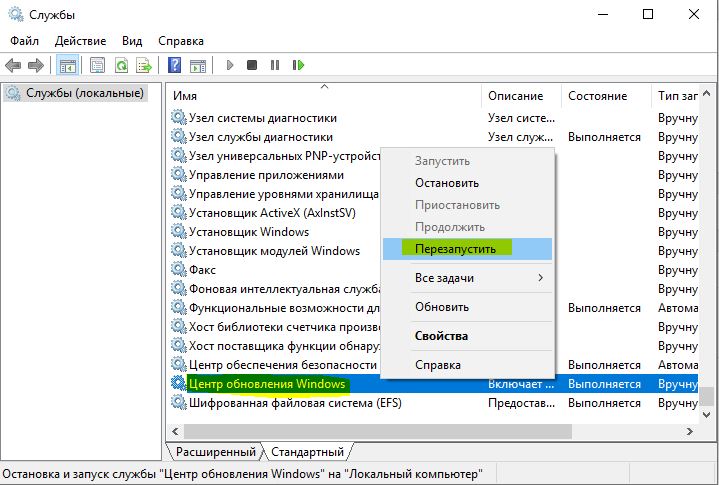The width and height of the screenshot is (719, 485).
Task: Open the Файл menu
Action: click(x=24, y=41)
